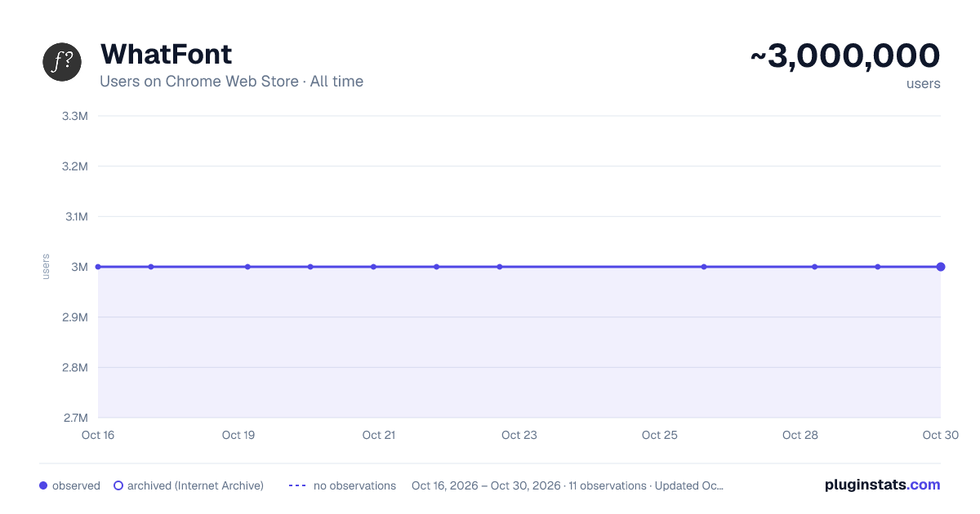Click the observed legend text
The height and width of the screenshot is (514, 980).
point(76,485)
